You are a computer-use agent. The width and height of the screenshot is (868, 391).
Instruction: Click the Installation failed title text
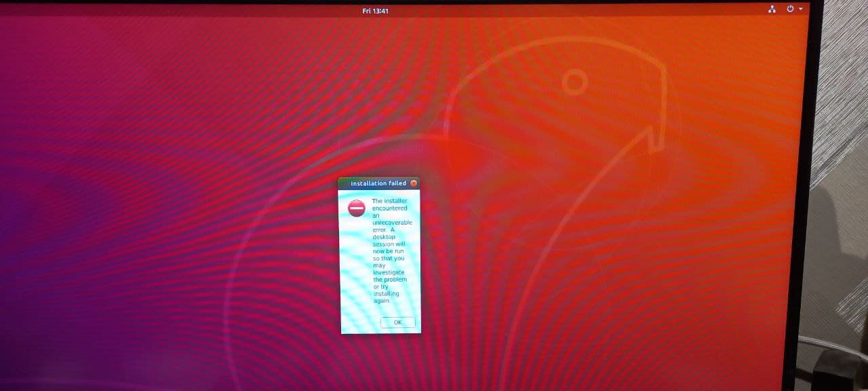[378, 184]
